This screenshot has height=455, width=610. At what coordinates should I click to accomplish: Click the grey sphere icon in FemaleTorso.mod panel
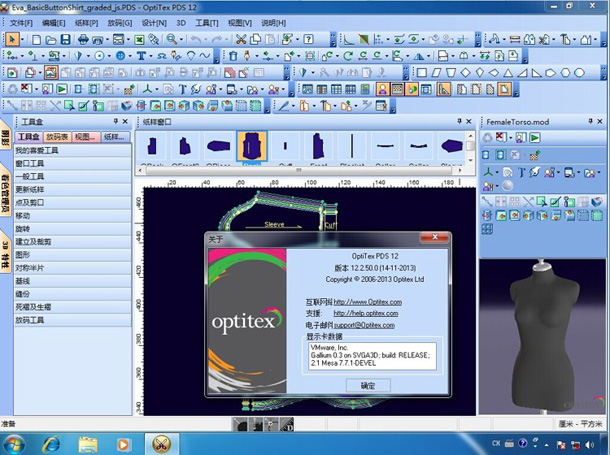click(x=507, y=186)
